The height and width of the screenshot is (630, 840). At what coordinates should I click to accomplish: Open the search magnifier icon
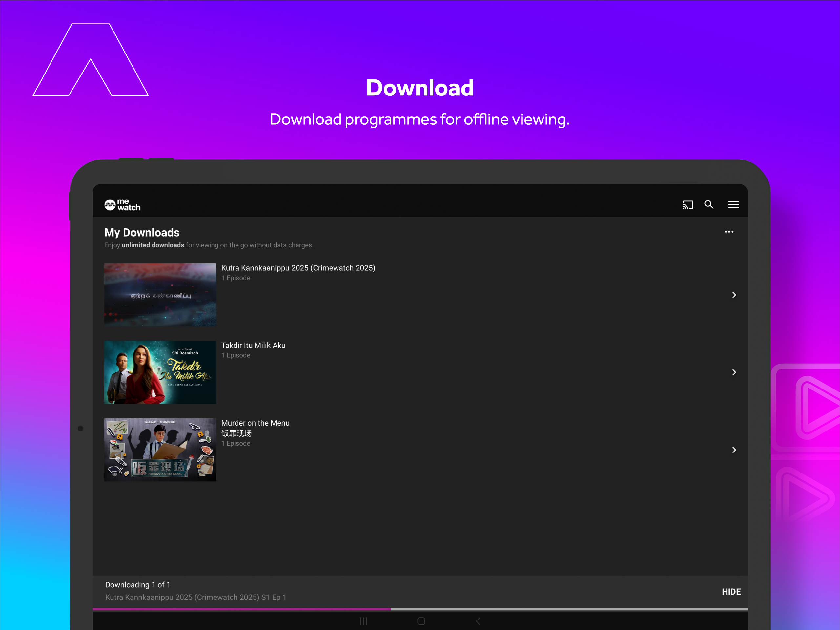click(708, 205)
